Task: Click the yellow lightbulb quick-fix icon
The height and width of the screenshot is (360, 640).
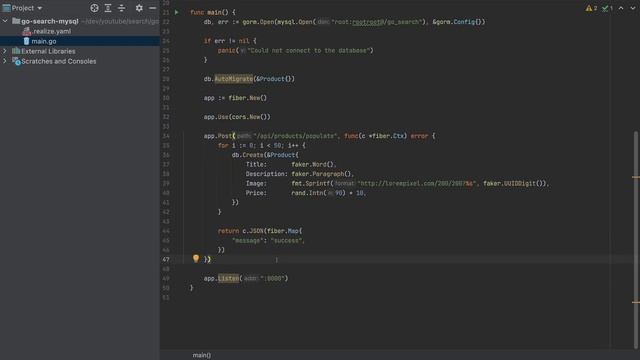Action: pos(196,258)
